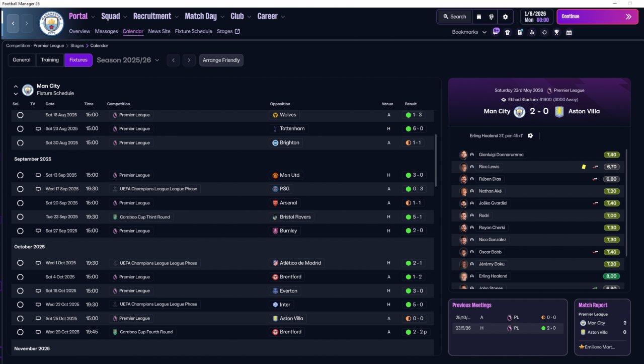Go back using the left arrow navigation button
This screenshot has height=364, width=644.
click(x=13, y=23)
